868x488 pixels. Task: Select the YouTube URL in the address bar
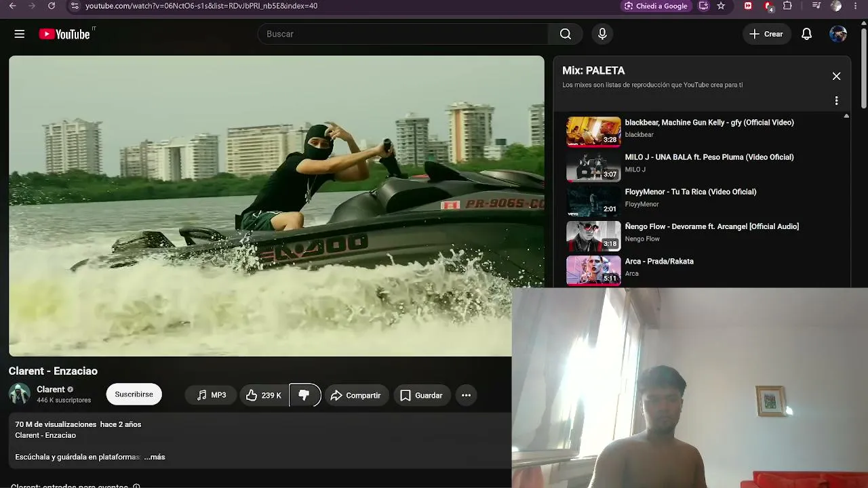point(201,6)
